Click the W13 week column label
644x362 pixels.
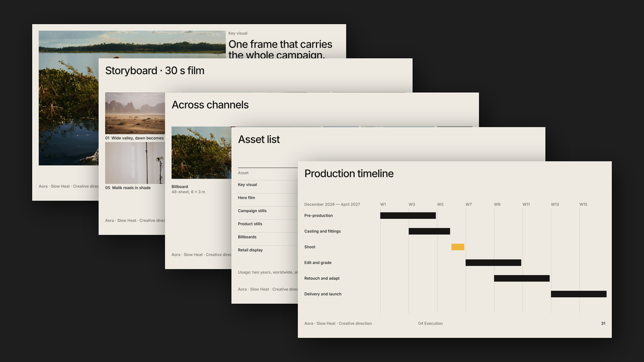pos(555,204)
